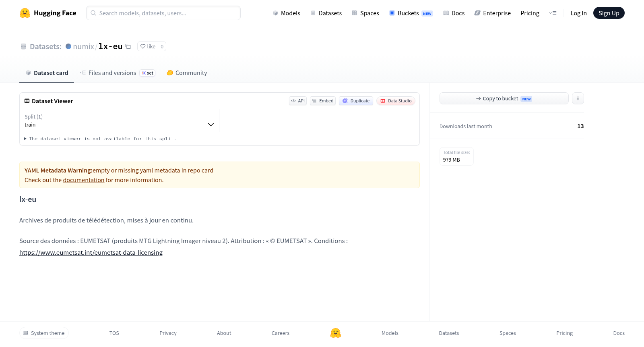Go to Spaces in the top navigation
Screen dimensions: 644x347
pyautogui.click(x=365, y=13)
